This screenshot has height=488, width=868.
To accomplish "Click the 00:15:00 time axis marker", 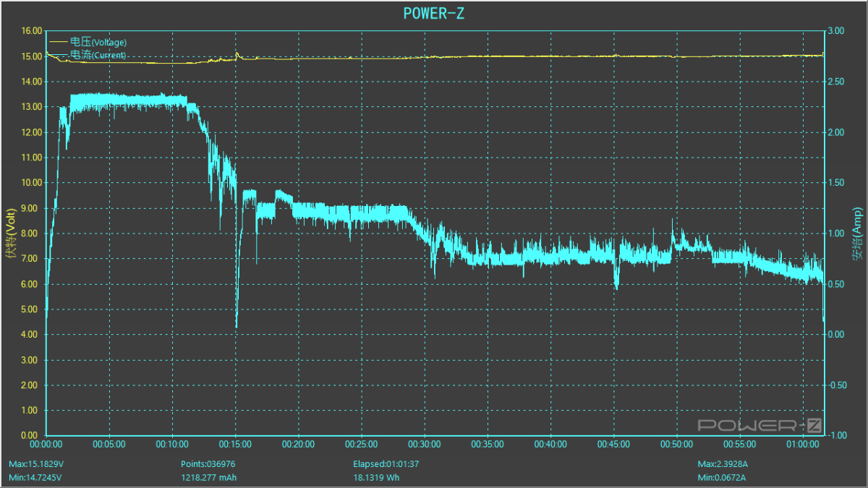I will point(235,444).
